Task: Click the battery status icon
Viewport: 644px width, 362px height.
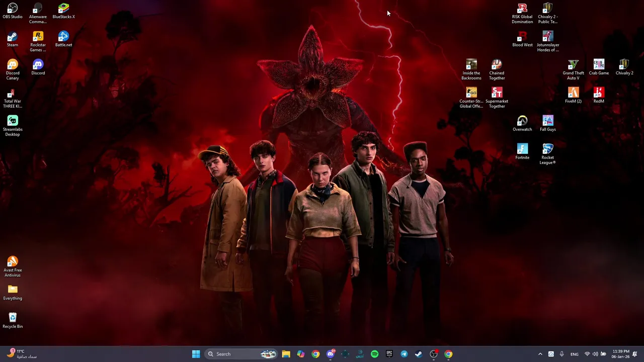Action: (x=604, y=354)
